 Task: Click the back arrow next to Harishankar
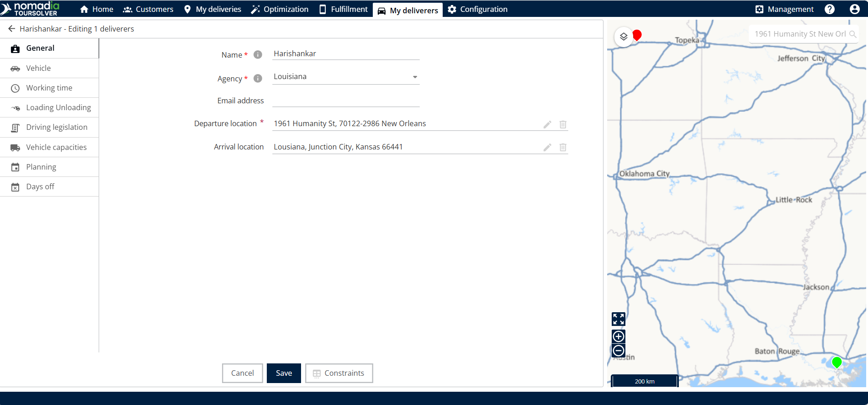point(11,29)
